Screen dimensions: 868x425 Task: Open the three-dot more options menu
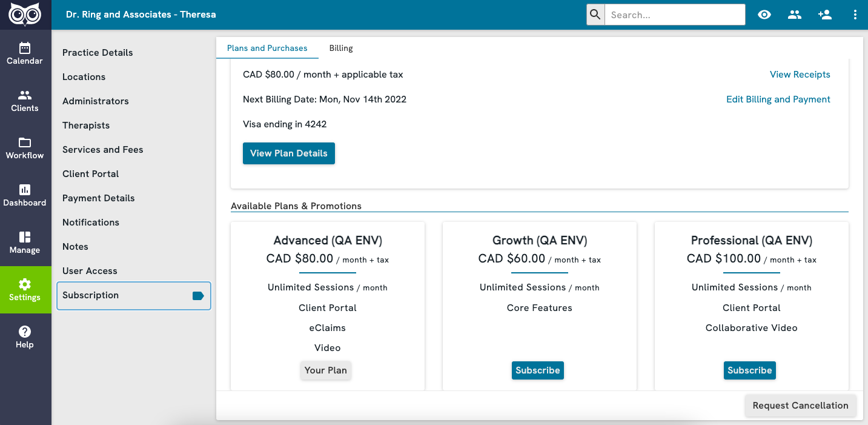pyautogui.click(x=855, y=15)
